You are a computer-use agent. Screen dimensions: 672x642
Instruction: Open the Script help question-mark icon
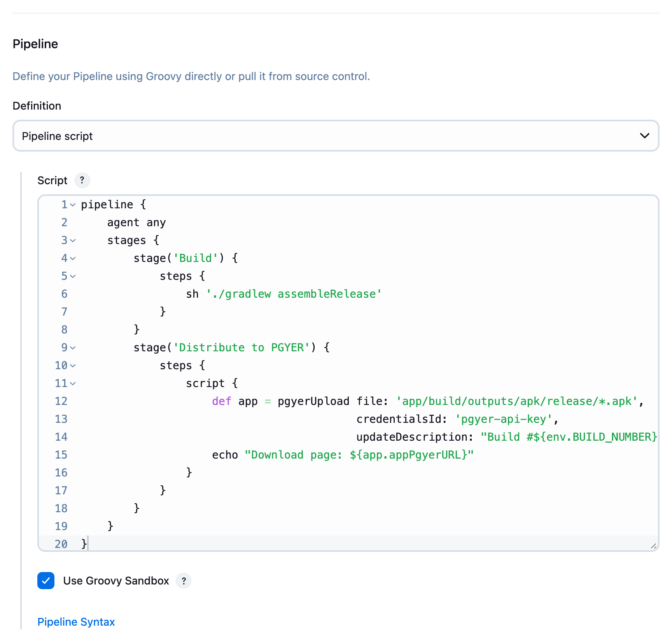pos(82,180)
